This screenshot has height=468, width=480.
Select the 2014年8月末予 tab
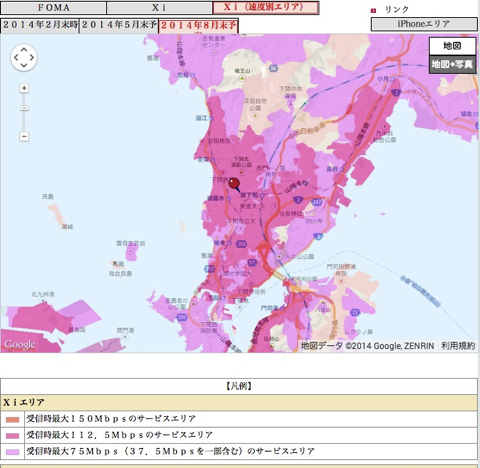[198, 26]
